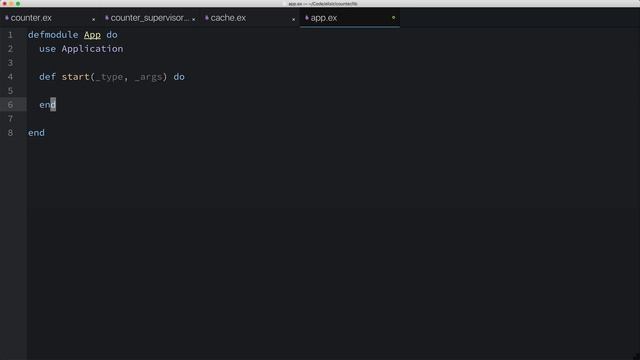Click the 'def' keyword on line 4

click(47, 77)
